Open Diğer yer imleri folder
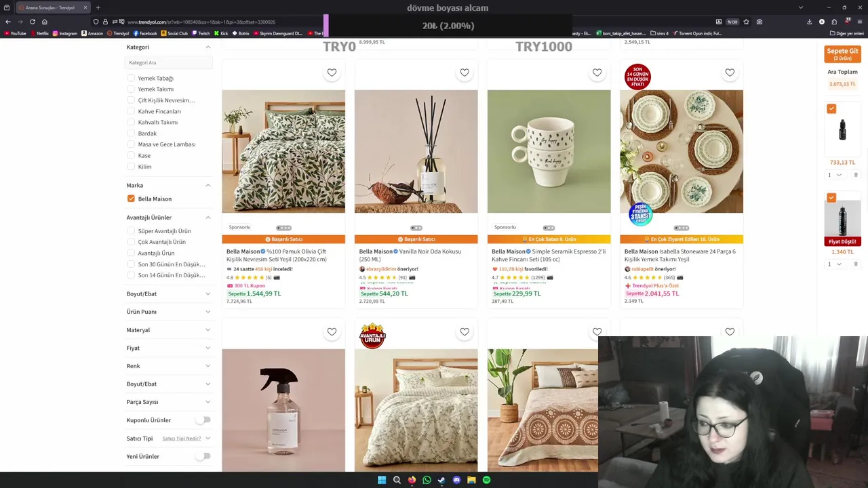Viewport: 868px width, 488px height. pos(846,33)
